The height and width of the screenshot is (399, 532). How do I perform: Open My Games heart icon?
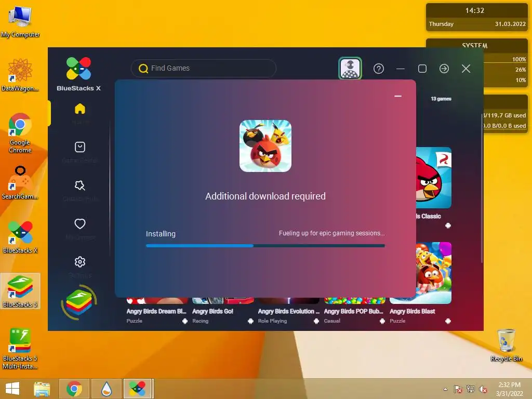tap(79, 223)
